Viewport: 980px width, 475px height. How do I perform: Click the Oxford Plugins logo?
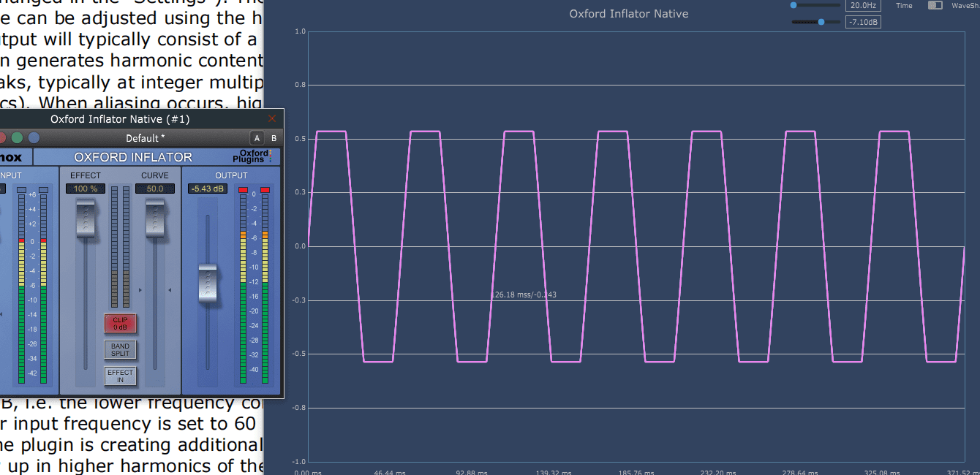coord(254,156)
